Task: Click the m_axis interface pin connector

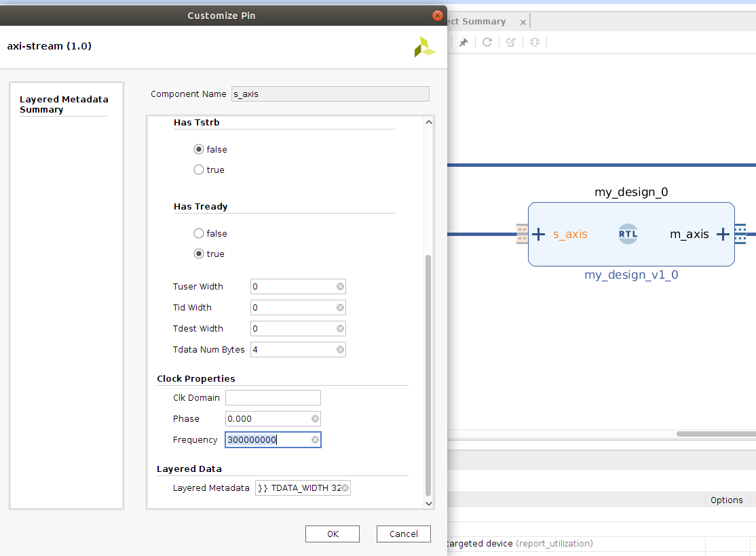Action: click(x=740, y=234)
